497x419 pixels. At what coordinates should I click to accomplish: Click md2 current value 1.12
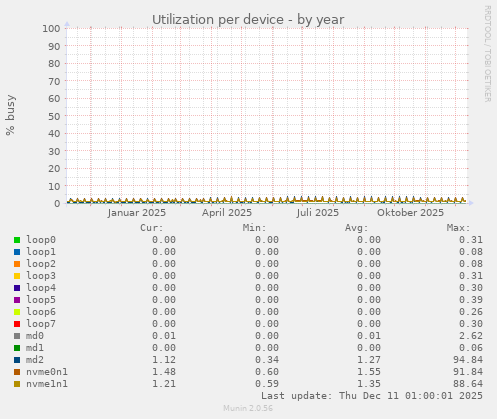pyautogui.click(x=164, y=360)
